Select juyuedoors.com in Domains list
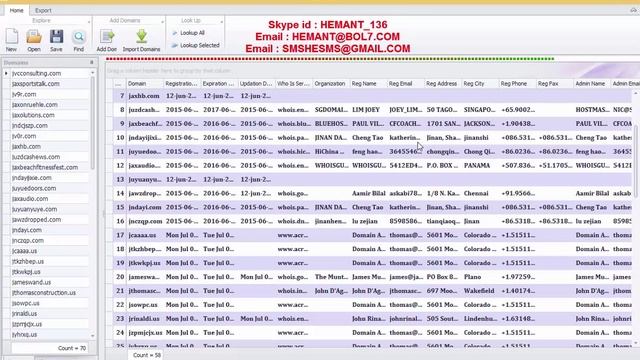The width and height of the screenshot is (640, 360). pos(34,189)
